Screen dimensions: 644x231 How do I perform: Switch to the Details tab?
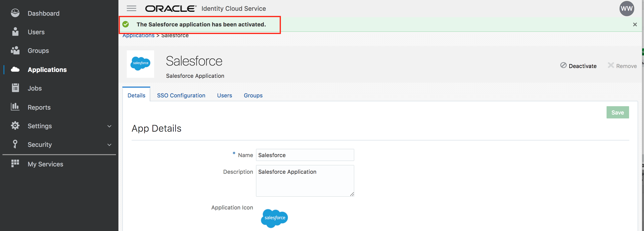pos(136,95)
